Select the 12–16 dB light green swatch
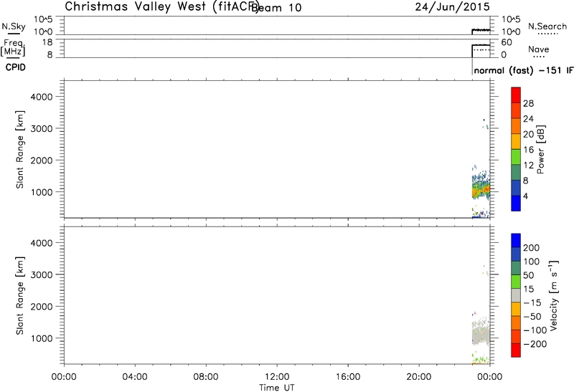 [x=516, y=157]
